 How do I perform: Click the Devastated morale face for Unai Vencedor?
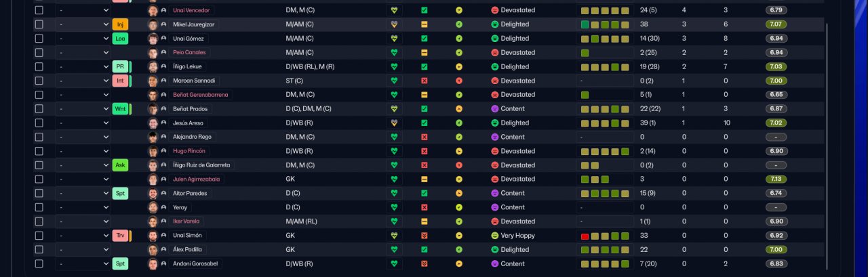pos(495,10)
